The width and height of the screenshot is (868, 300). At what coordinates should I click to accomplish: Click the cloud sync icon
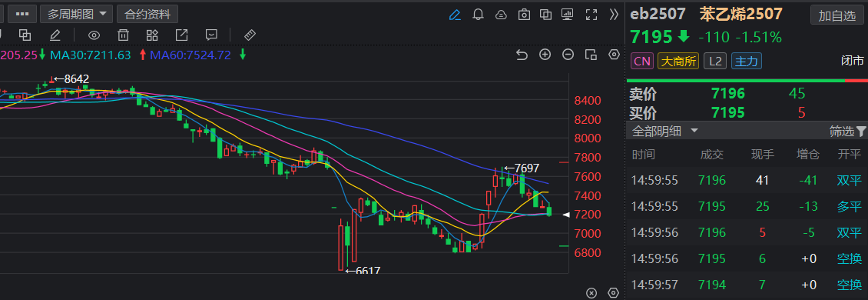[501, 15]
